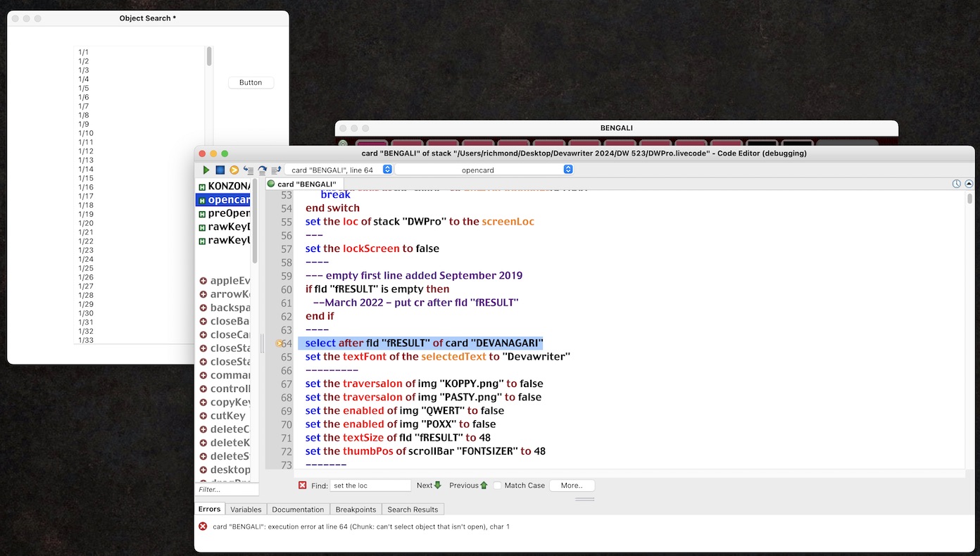
Task: Click the Step Into debugger icon
Action: click(249, 170)
